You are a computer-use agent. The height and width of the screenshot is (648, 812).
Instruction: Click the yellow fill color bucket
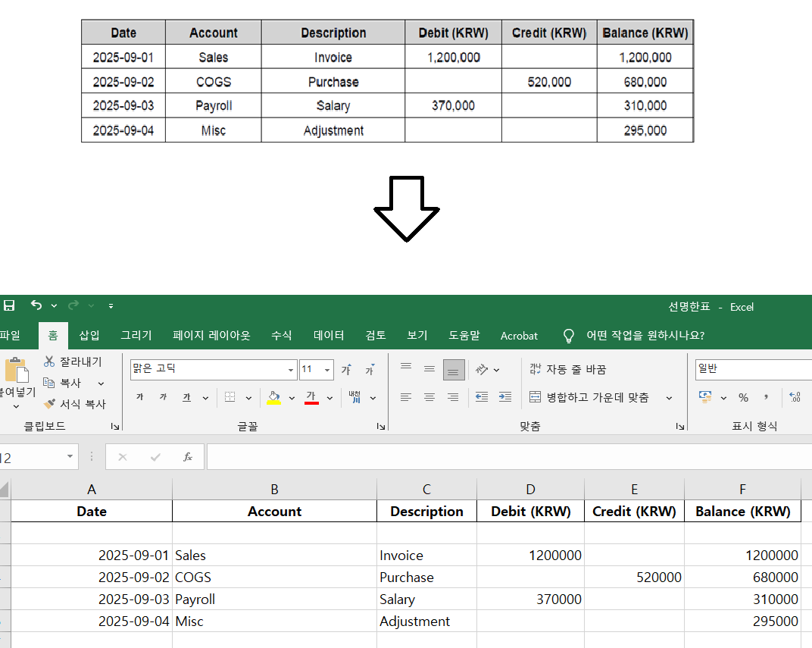click(273, 397)
